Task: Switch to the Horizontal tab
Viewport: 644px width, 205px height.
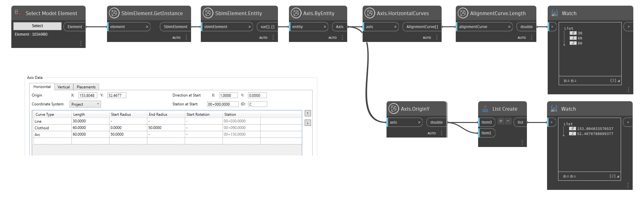Action: point(42,87)
